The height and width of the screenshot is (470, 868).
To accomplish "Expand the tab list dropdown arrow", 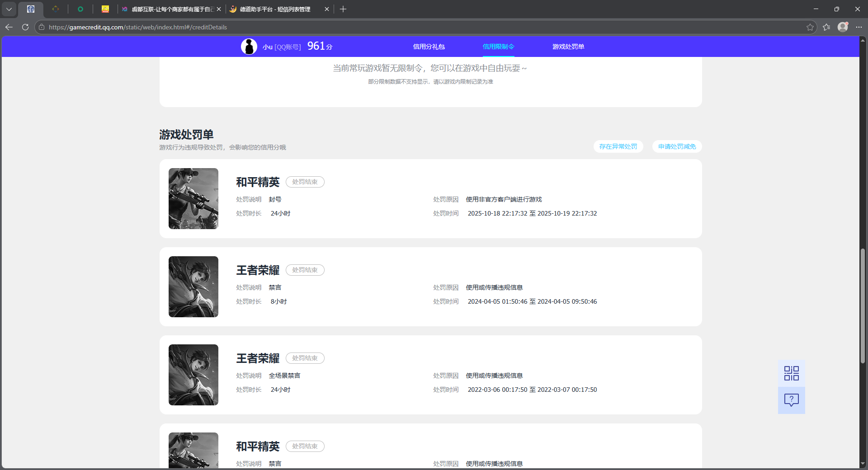I will (x=9, y=9).
